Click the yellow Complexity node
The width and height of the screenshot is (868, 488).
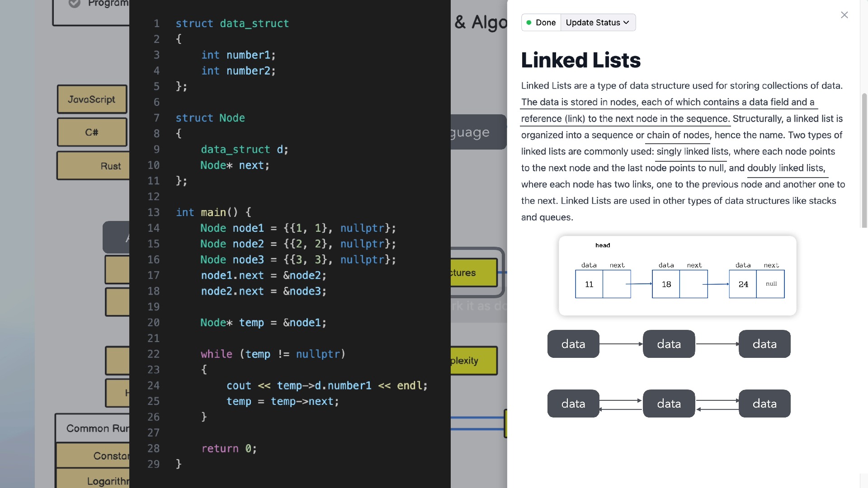point(473,361)
